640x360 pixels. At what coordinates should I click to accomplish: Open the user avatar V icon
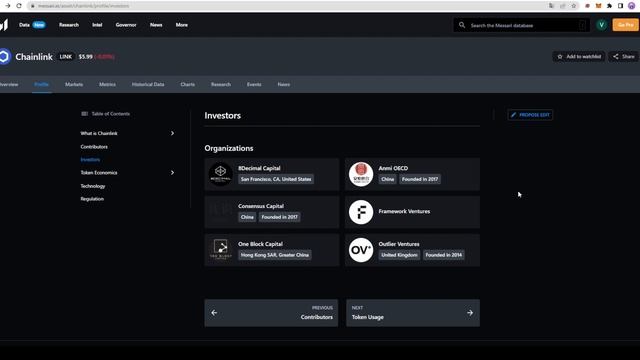(x=601, y=25)
